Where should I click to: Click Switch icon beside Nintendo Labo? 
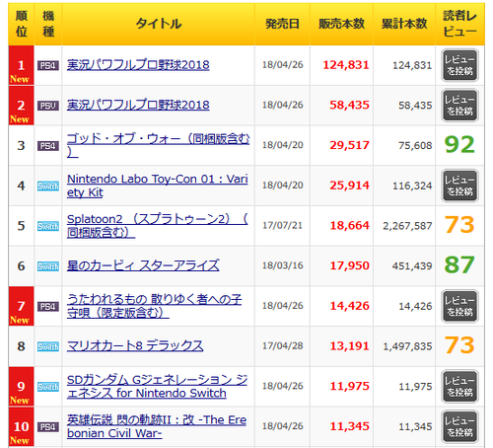click(x=48, y=187)
